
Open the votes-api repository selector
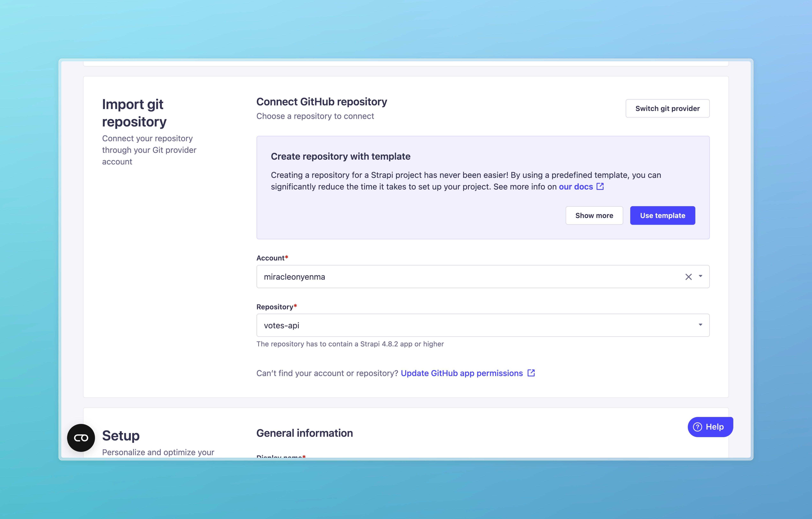click(483, 325)
